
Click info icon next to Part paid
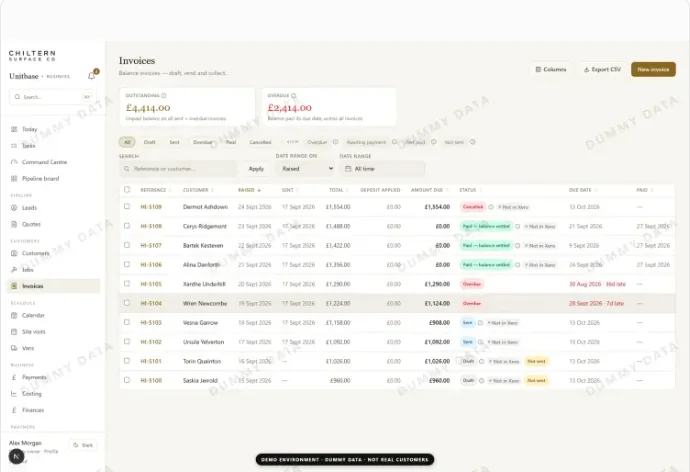click(433, 142)
